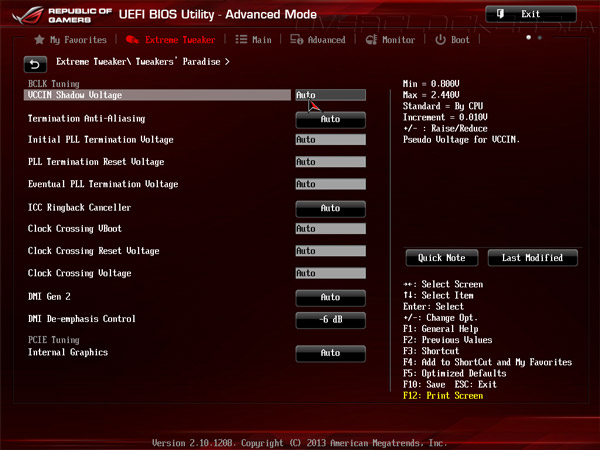Image resolution: width=600 pixels, height=450 pixels.
Task: Select Termination Anti-Aliasing label
Action: coord(86,119)
